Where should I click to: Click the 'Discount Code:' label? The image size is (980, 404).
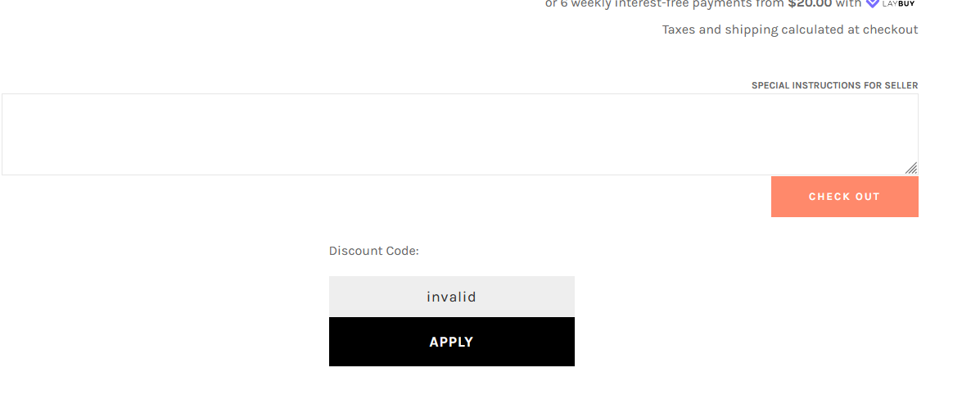(x=374, y=251)
